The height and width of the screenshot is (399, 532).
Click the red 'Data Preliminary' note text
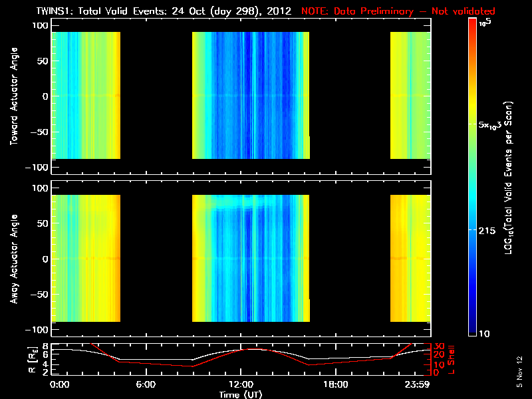coord(398,11)
